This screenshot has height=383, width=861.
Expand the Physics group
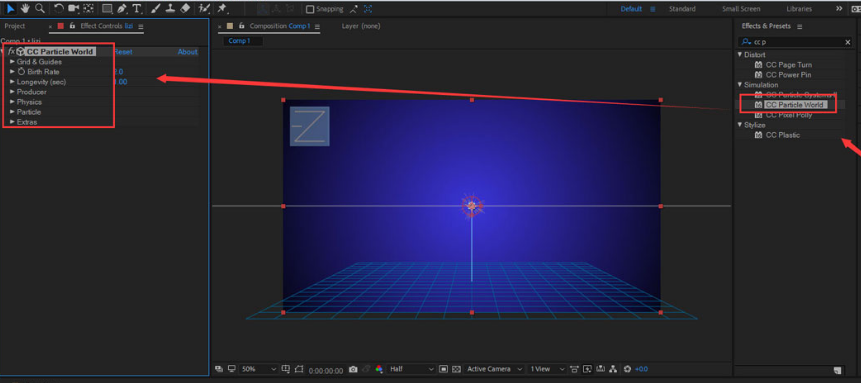pos(12,102)
